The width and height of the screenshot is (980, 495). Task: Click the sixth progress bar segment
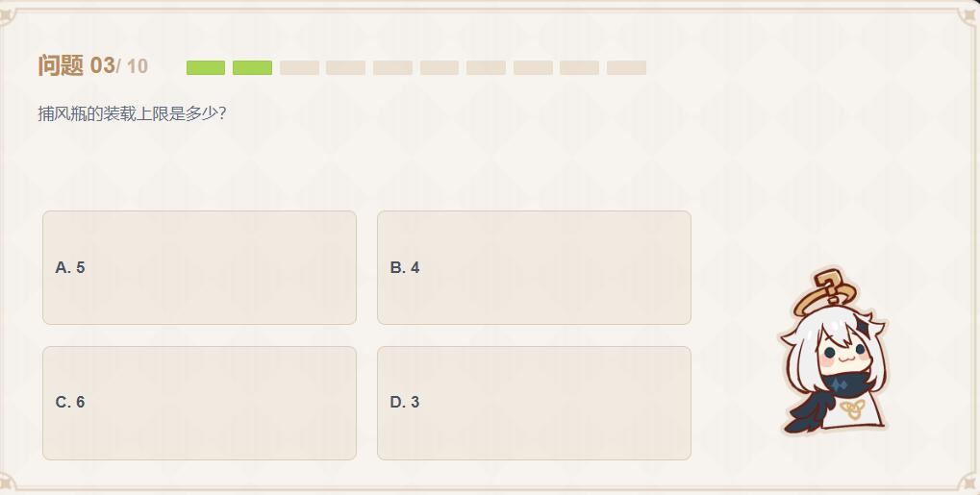[x=440, y=67]
